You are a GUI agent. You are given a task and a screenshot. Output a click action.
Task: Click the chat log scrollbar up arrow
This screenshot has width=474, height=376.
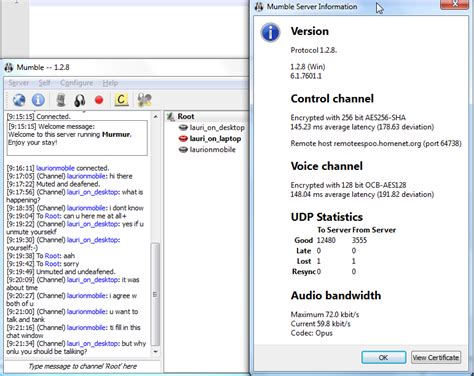pyautogui.click(x=155, y=117)
